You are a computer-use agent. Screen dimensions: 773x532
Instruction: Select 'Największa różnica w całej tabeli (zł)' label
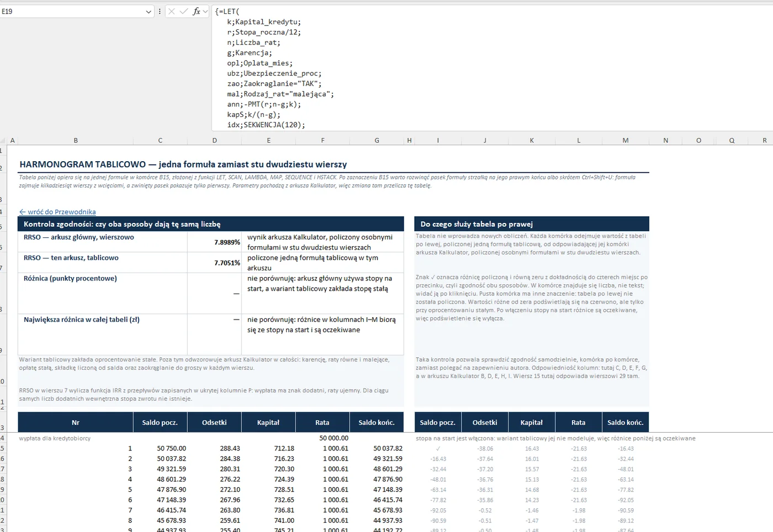103,334
